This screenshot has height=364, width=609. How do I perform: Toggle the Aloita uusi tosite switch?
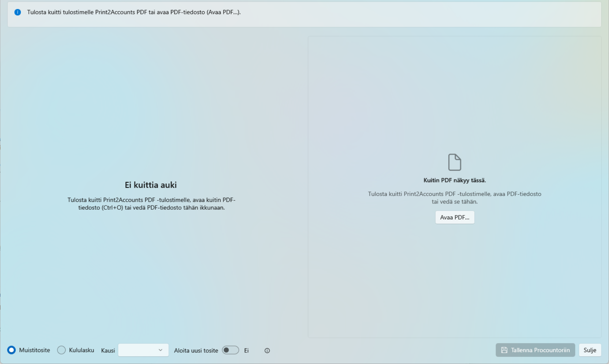tap(230, 350)
